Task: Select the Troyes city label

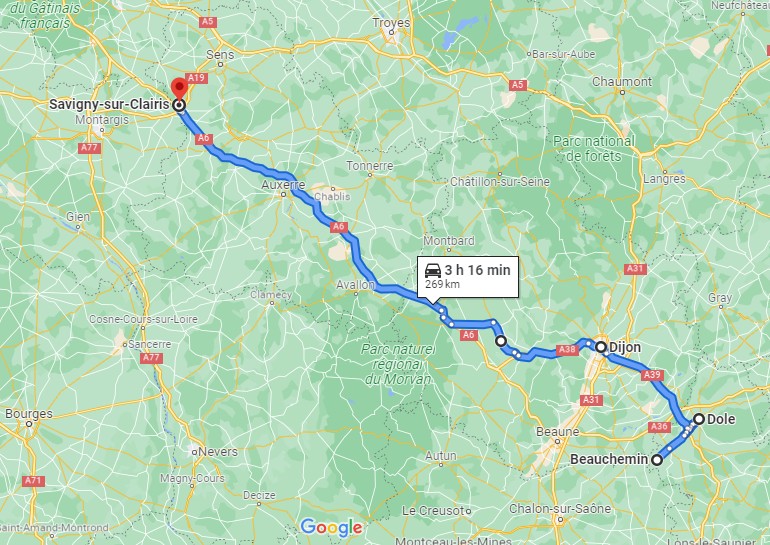Action: click(x=391, y=23)
